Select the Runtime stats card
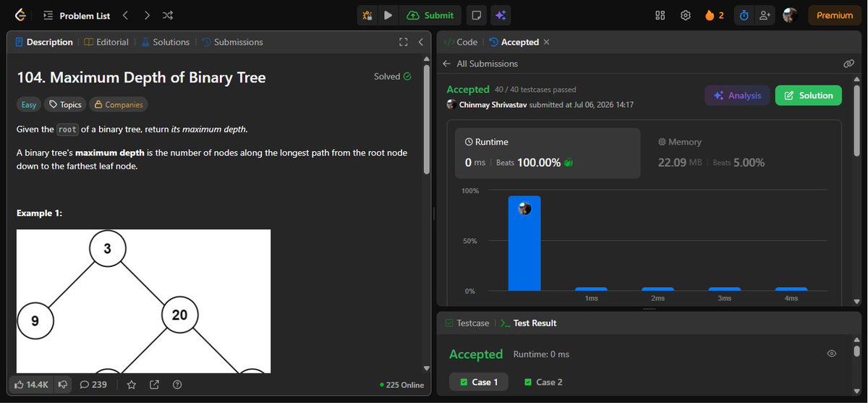Viewport: 868px width, 403px height. (x=548, y=153)
